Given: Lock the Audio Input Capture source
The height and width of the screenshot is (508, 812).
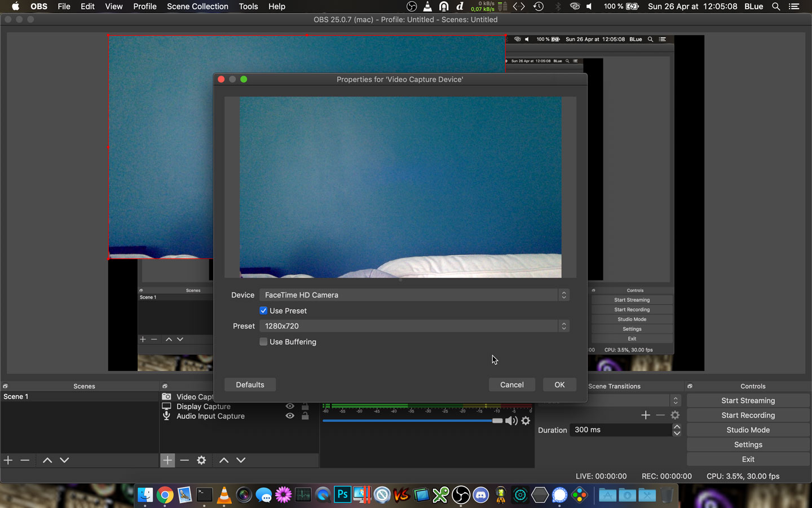Looking at the screenshot, I should [x=305, y=416].
